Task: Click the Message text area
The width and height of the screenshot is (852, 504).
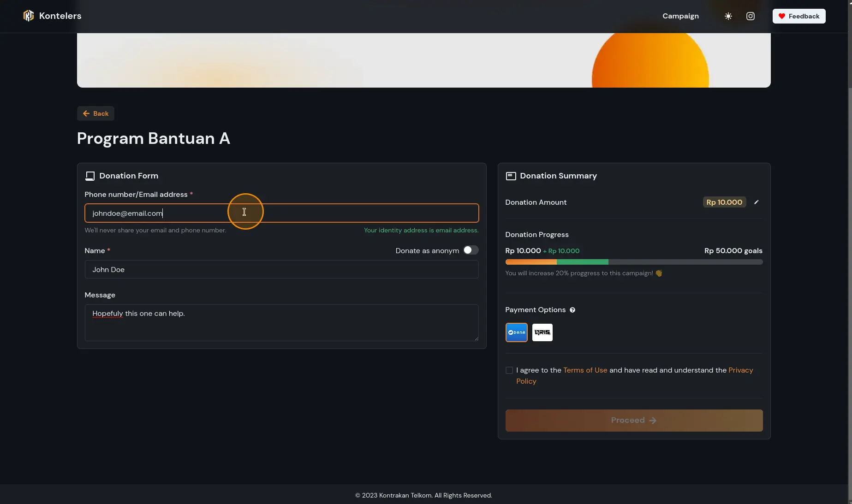Action: pyautogui.click(x=281, y=323)
